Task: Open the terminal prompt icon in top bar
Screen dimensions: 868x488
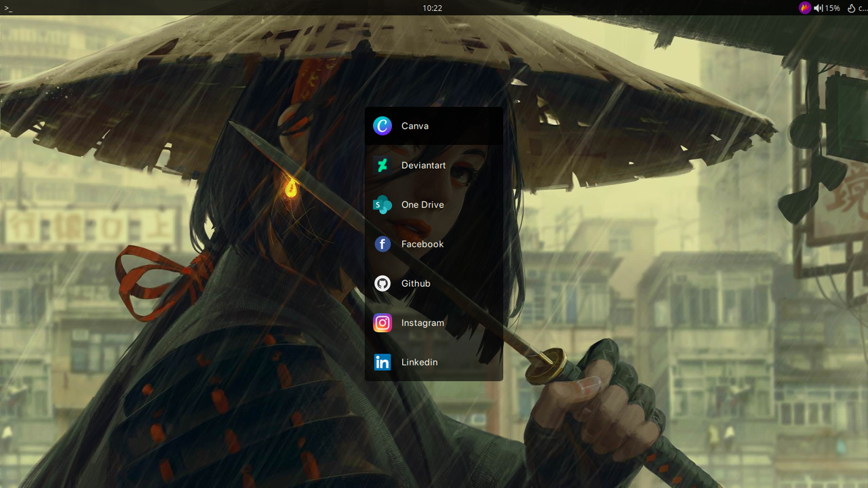Action: coord(8,8)
